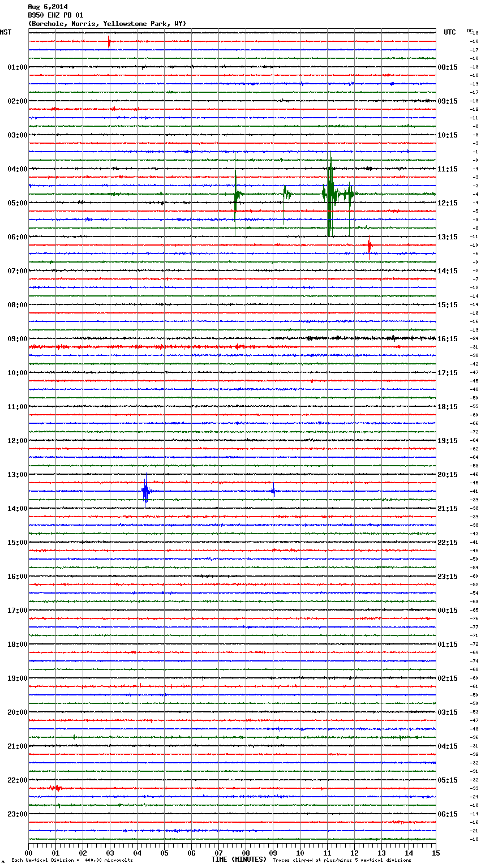
Task: Click the 11:15 UTC label
Action: (448, 169)
